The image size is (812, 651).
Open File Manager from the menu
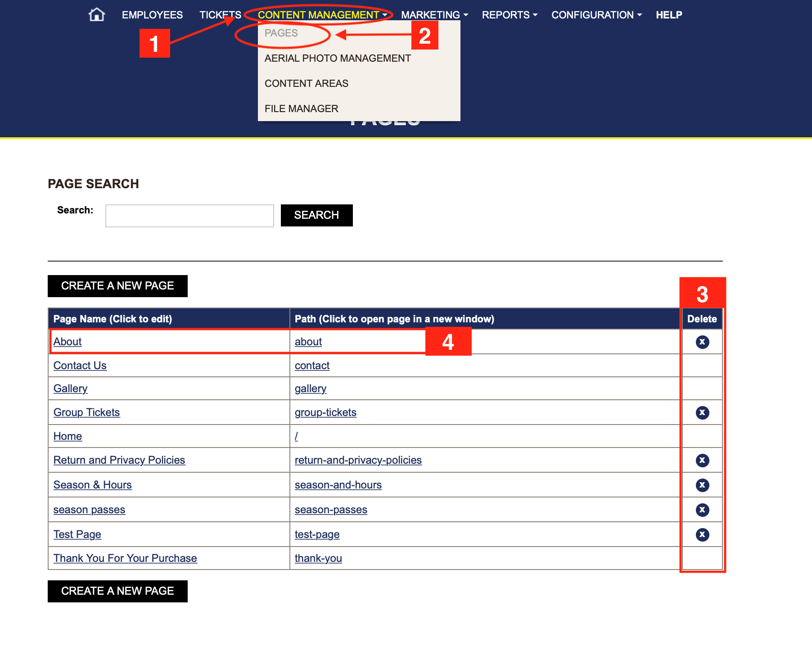click(301, 109)
